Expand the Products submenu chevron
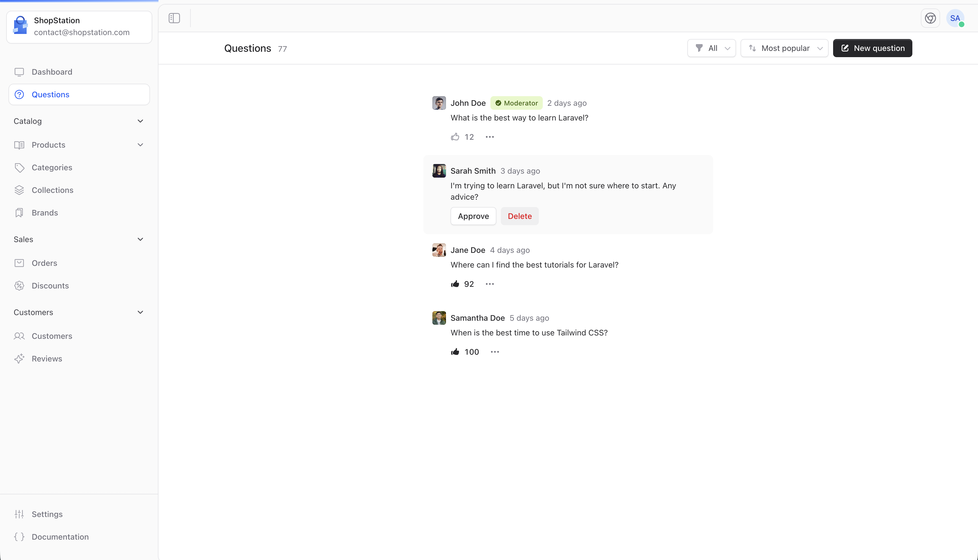This screenshot has width=978, height=560. [140, 145]
